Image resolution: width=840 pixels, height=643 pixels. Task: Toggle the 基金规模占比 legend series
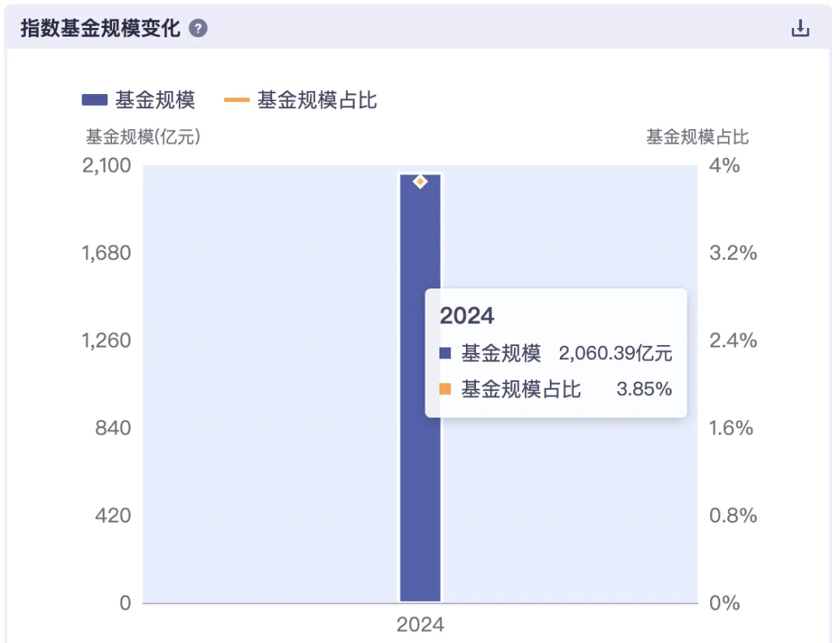click(x=317, y=100)
